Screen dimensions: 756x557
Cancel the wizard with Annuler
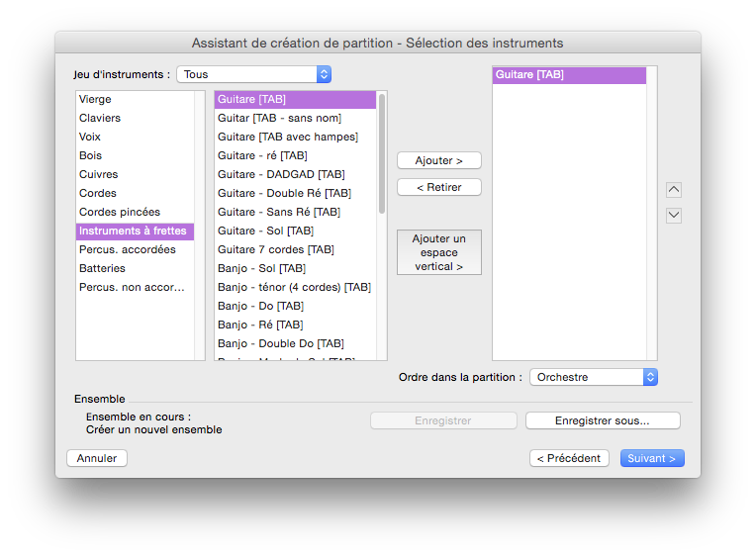(x=97, y=458)
